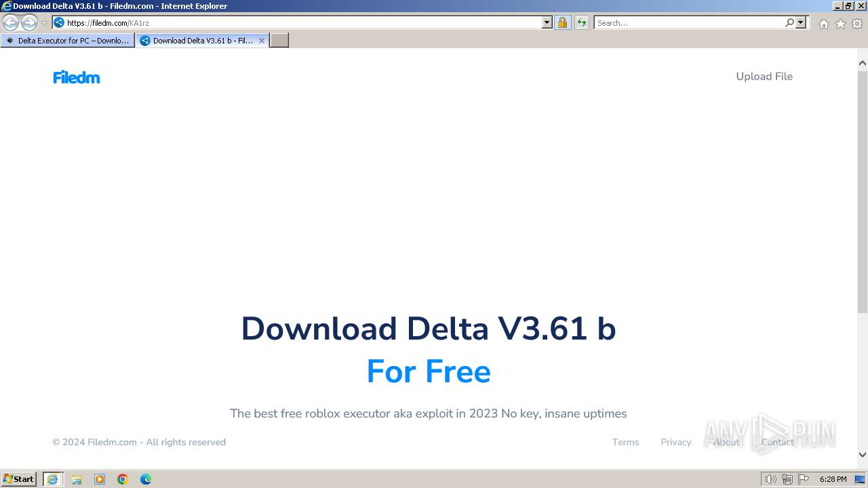Image resolution: width=868 pixels, height=488 pixels.
Task: Open the recent pages dropdown arrow
Action: pyautogui.click(x=44, y=23)
